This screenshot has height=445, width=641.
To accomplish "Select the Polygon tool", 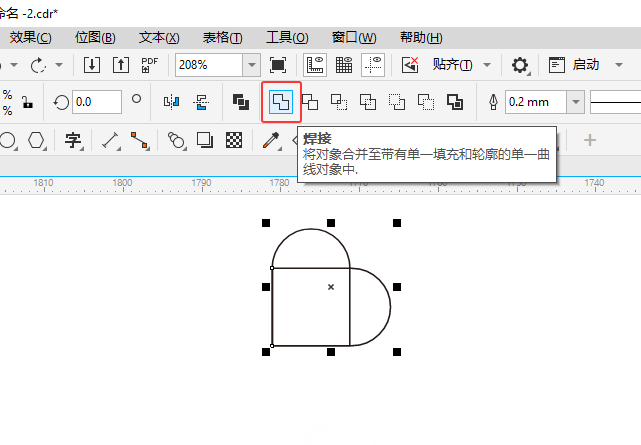I will 36,141.
